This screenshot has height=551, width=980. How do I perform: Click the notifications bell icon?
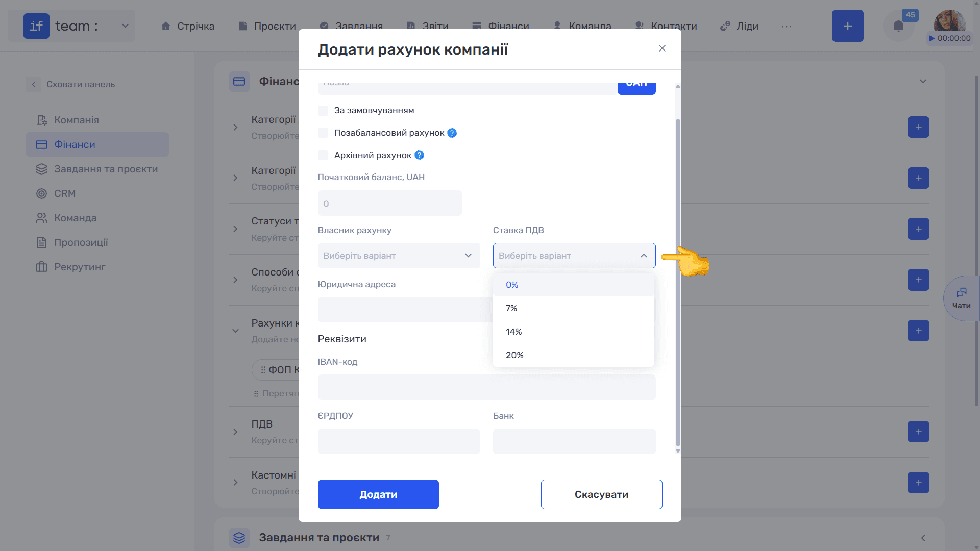click(898, 26)
